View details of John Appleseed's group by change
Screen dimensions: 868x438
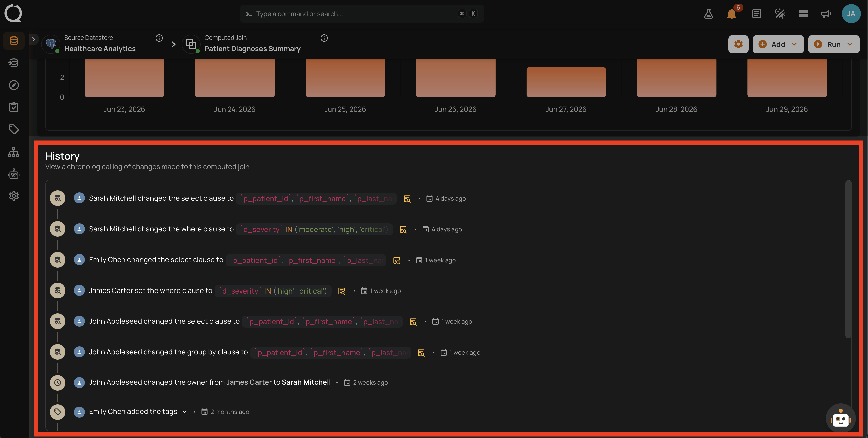pos(421,353)
